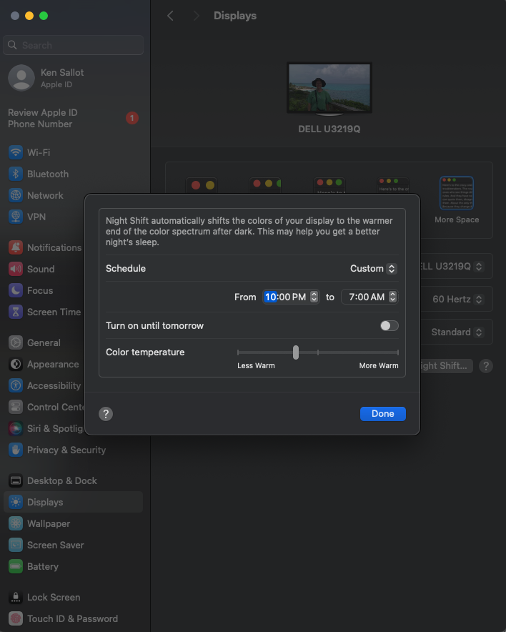Viewport: 506px width, 632px height.
Task: Click the VPN icon in sidebar
Action: [16, 217]
